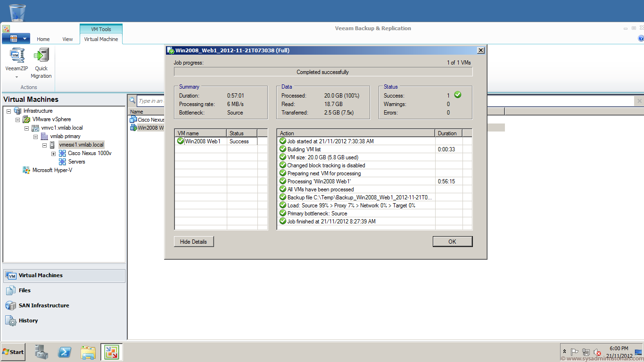The width and height of the screenshot is (644, 362).
Task: Expand the Cisco Nexus 1000v node
Action: [53, 153]
